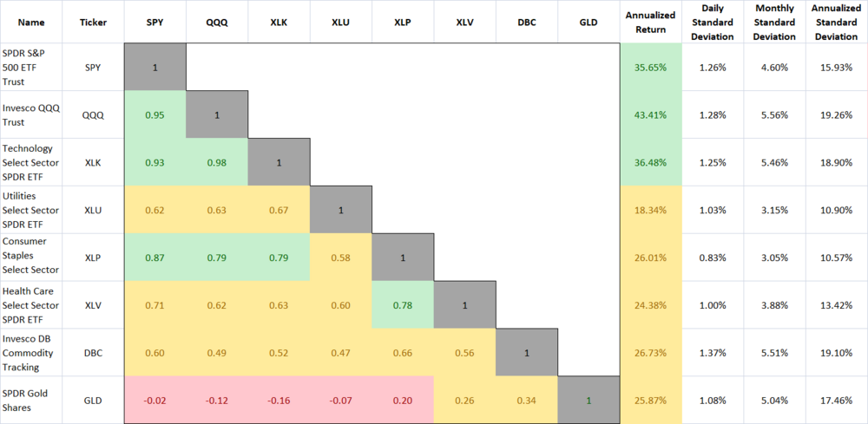Viewport: 868px width, 424px height.
Task: Click the 0.95 QQQ-SPY correlation cell
Action: point(155,114)
